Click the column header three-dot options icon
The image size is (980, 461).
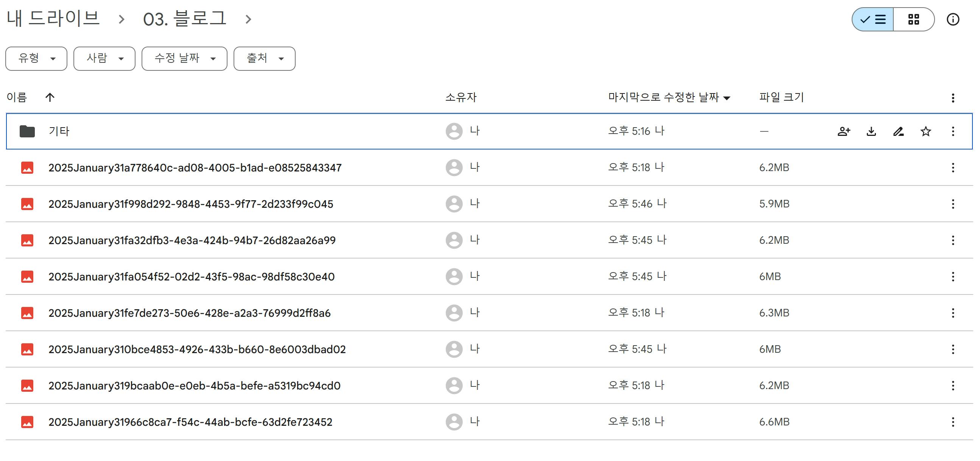[x=953, y=98]
